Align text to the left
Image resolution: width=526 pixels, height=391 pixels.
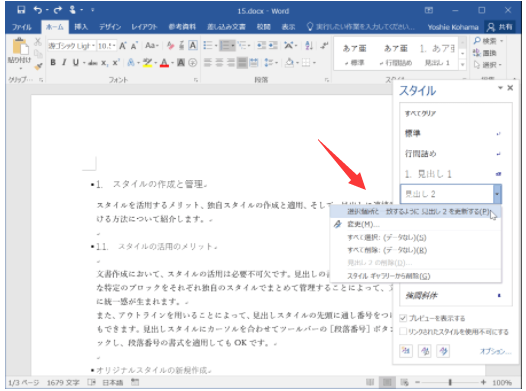point(208,62)
